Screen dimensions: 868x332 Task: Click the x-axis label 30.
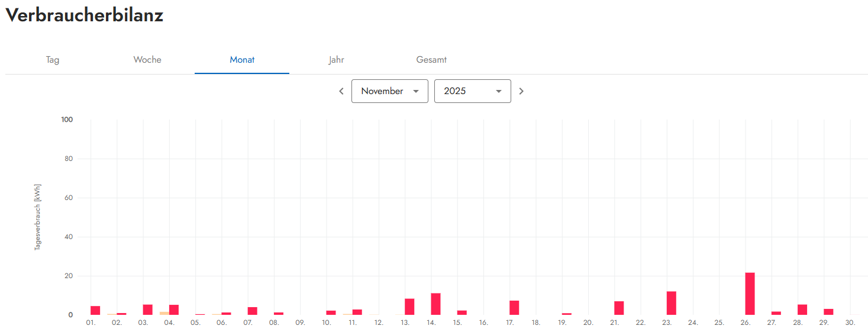tap(850, 323)
